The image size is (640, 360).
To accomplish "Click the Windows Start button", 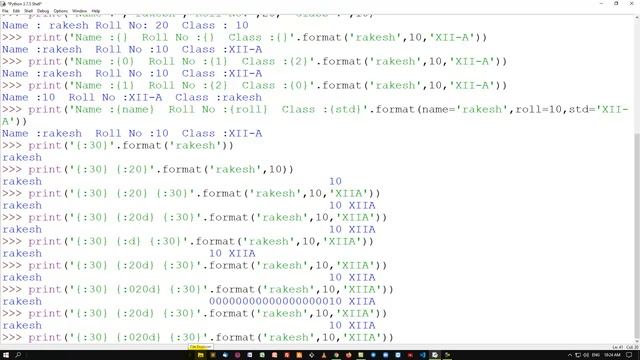I will coord(6,355).
